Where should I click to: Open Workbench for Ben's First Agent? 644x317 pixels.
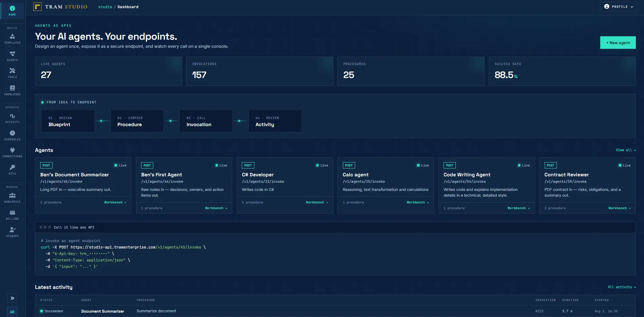216,208
